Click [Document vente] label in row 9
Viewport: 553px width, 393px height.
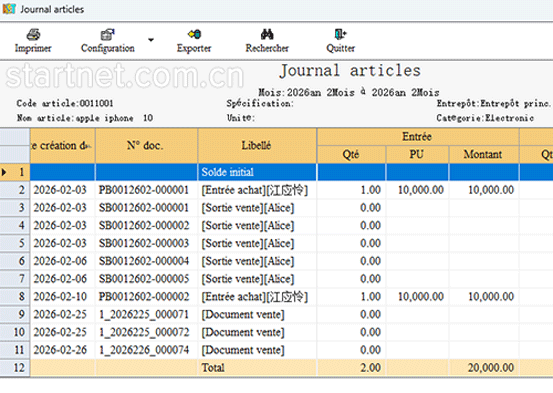pyautogui.click(x=243, y=315)
